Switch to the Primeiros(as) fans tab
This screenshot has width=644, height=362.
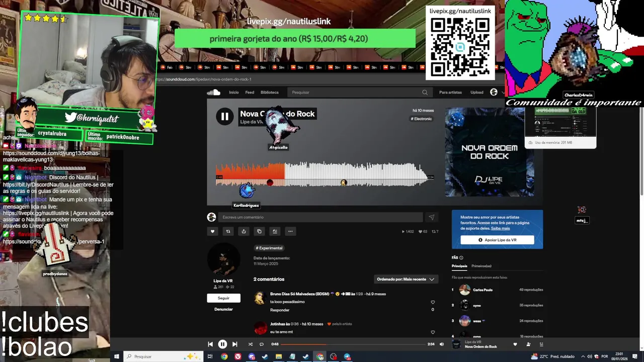(481, 266)
